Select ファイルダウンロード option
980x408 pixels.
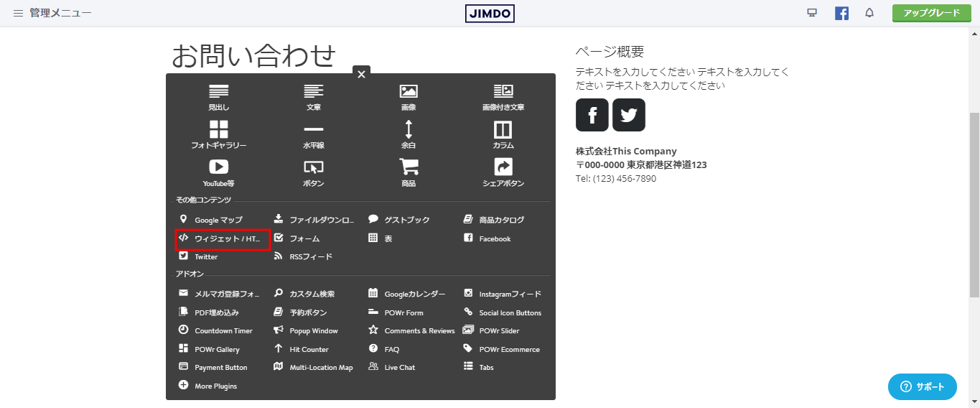pos(314,220)
